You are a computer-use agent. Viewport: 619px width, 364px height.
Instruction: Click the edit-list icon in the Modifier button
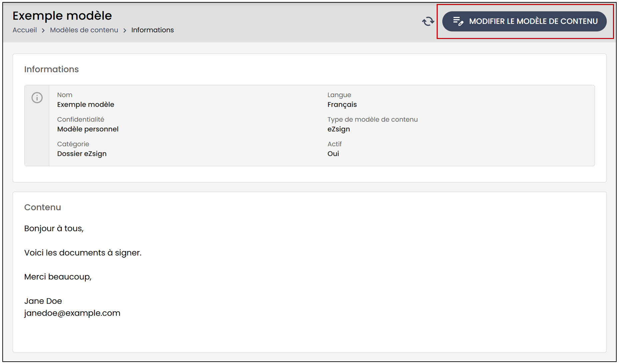pyautogui.click(x=458, y=21)
